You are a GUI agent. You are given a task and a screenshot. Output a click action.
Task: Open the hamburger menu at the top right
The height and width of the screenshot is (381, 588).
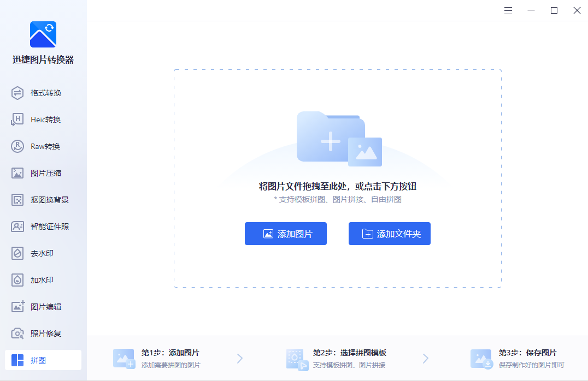[508, 10]
